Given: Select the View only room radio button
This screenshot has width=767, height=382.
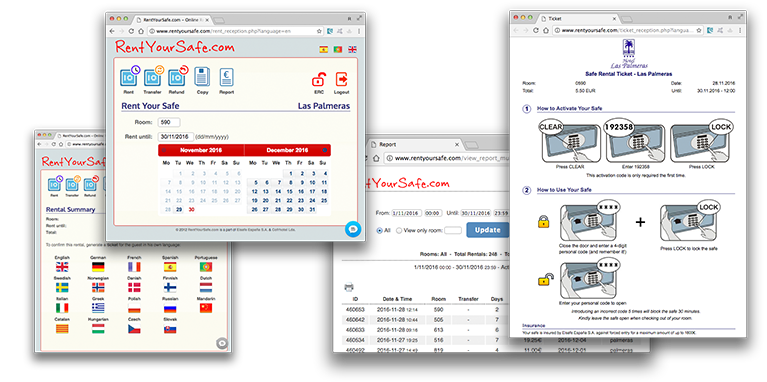Looking at the screenshot, I should (x=399, y=230).
